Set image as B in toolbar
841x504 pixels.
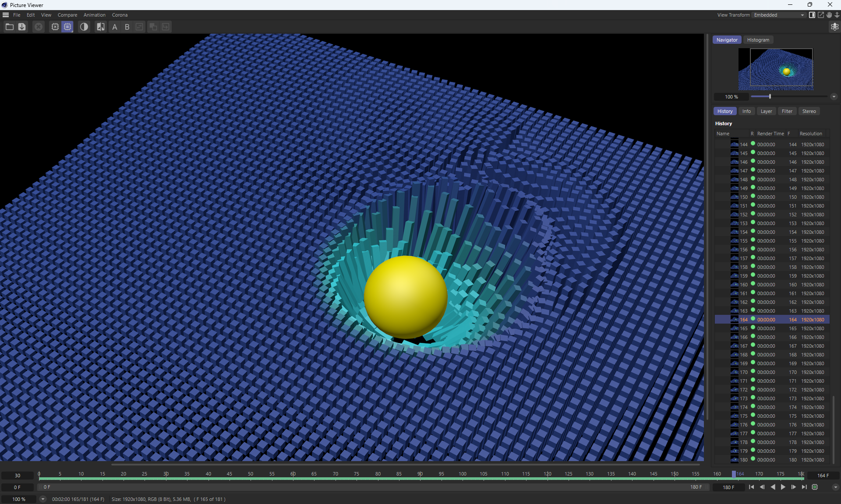click(x=127, y=27)
